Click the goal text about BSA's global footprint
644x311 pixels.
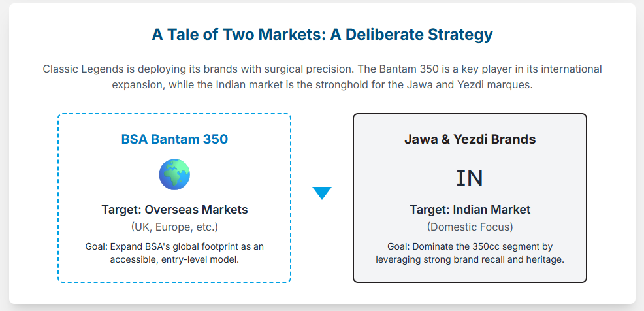[174, 252]
